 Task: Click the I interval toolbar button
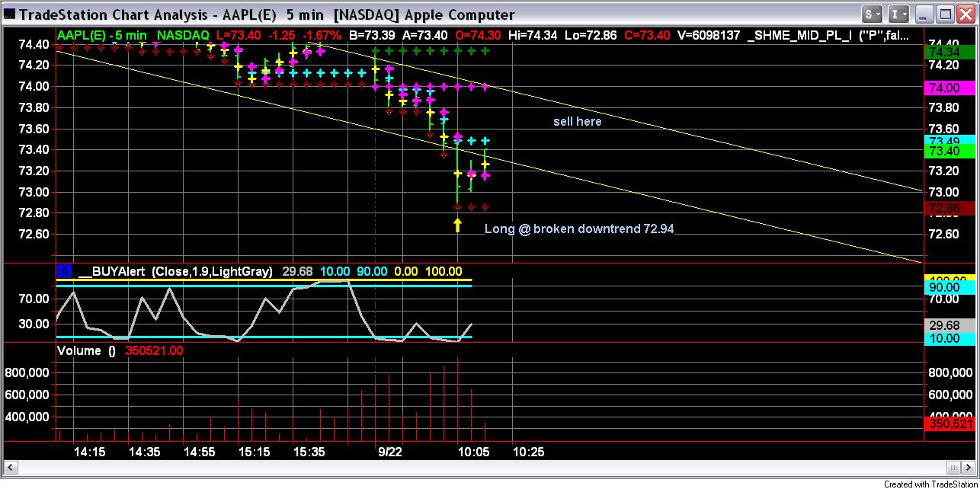[x=895, y=14]
